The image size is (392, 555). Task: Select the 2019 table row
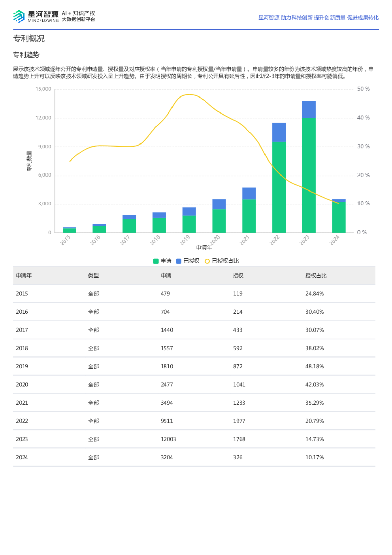tap(194, 366)
